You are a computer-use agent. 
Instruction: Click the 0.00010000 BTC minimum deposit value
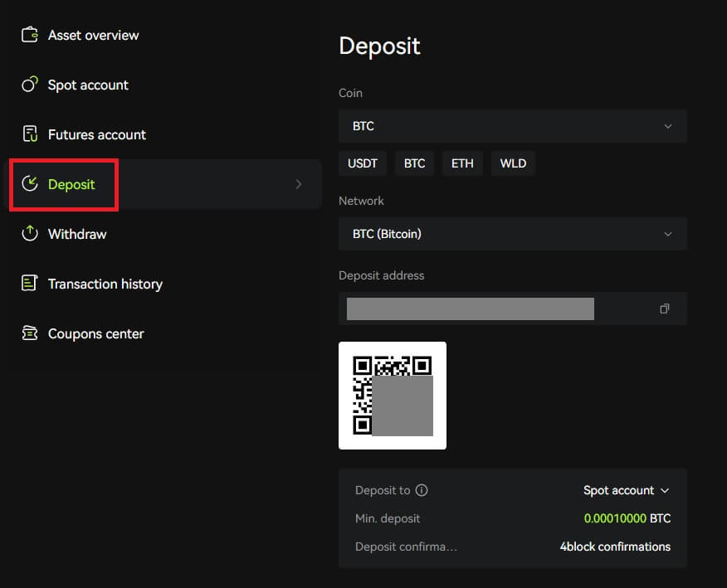click(614, 518)
